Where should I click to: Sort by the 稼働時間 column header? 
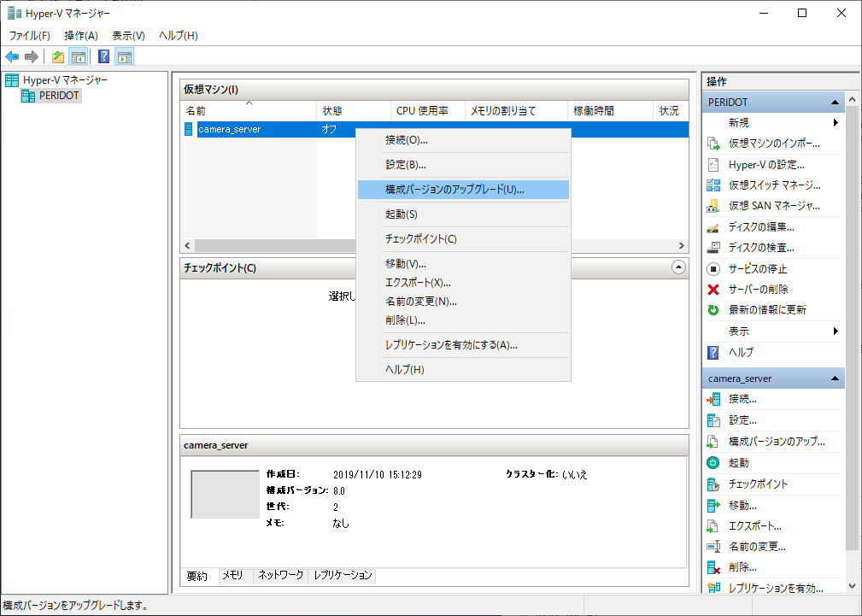click(x=610, y=111)
